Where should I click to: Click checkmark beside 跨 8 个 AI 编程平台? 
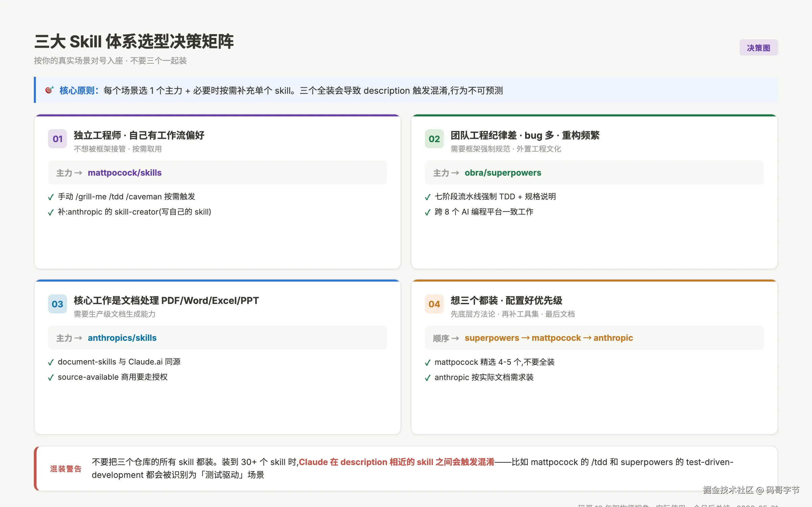tap(428, 212)
